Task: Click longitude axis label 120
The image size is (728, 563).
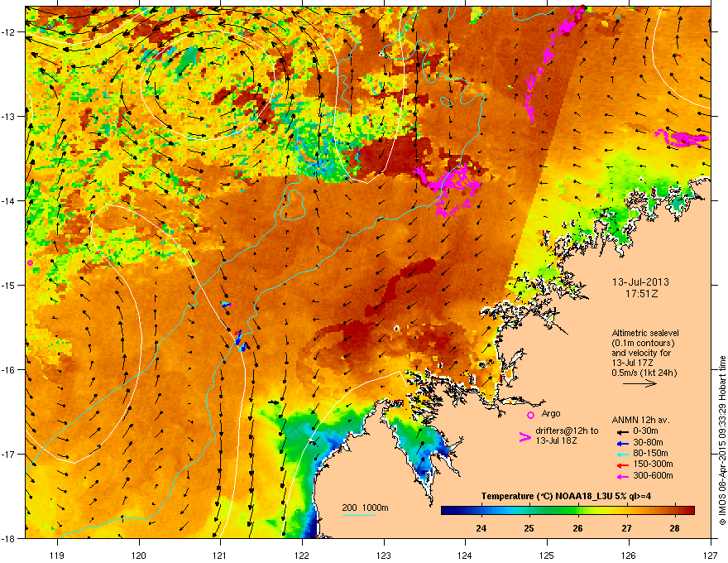Action: pos(139,555)
